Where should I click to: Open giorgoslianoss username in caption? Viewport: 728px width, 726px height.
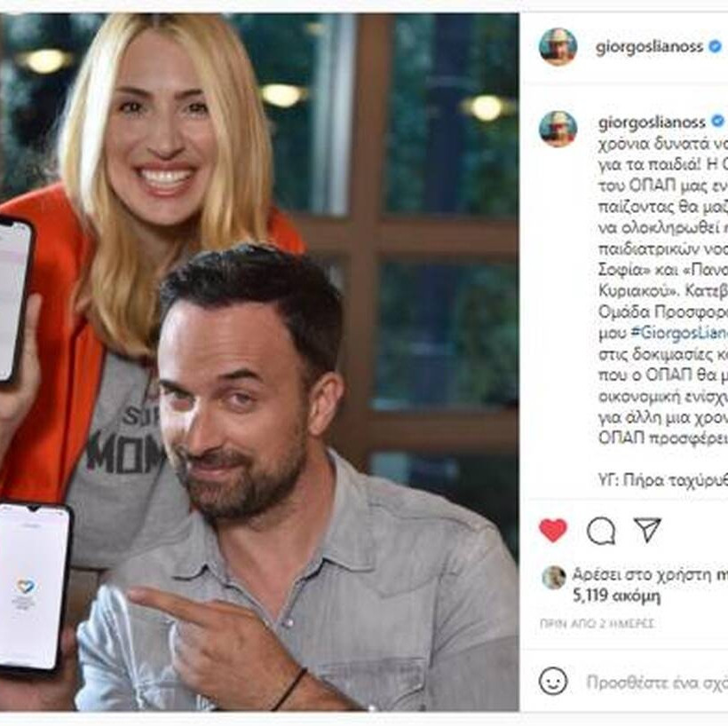pyautogui.click(x=652, y=122)
